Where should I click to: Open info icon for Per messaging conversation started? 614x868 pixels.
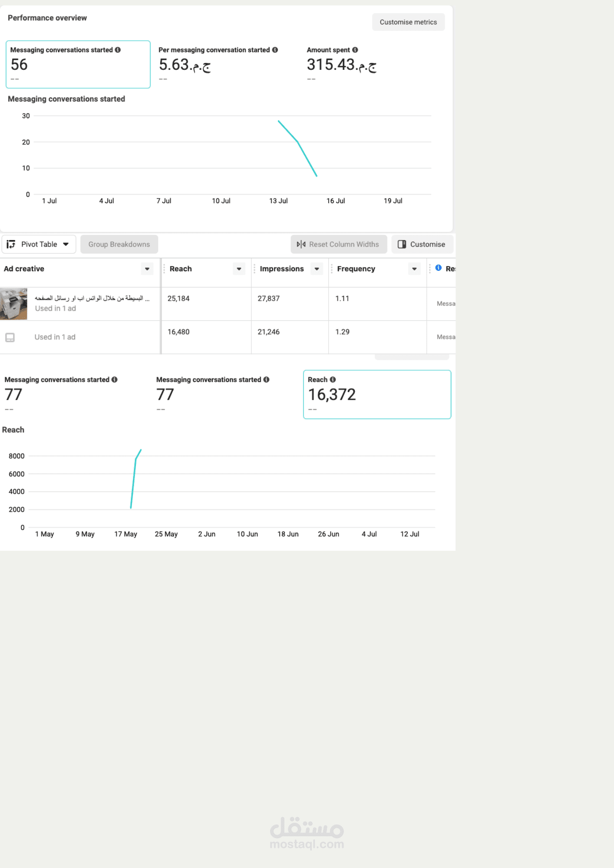coord(275,50)
